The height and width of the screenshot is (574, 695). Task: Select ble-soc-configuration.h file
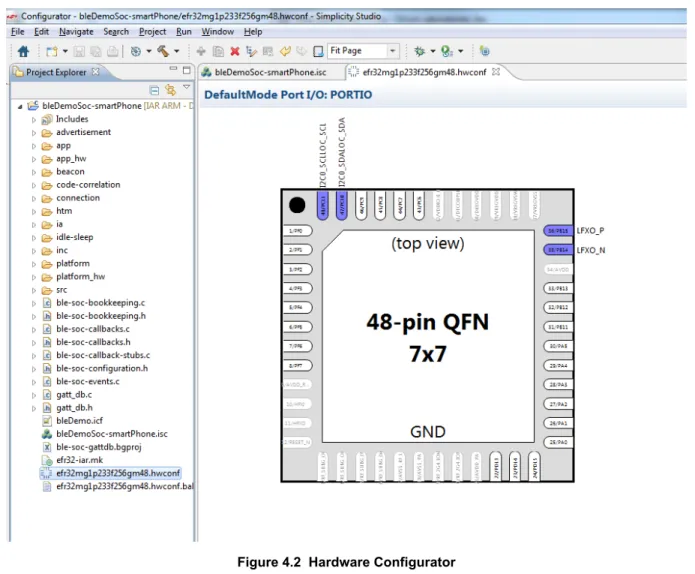[102, 368]
